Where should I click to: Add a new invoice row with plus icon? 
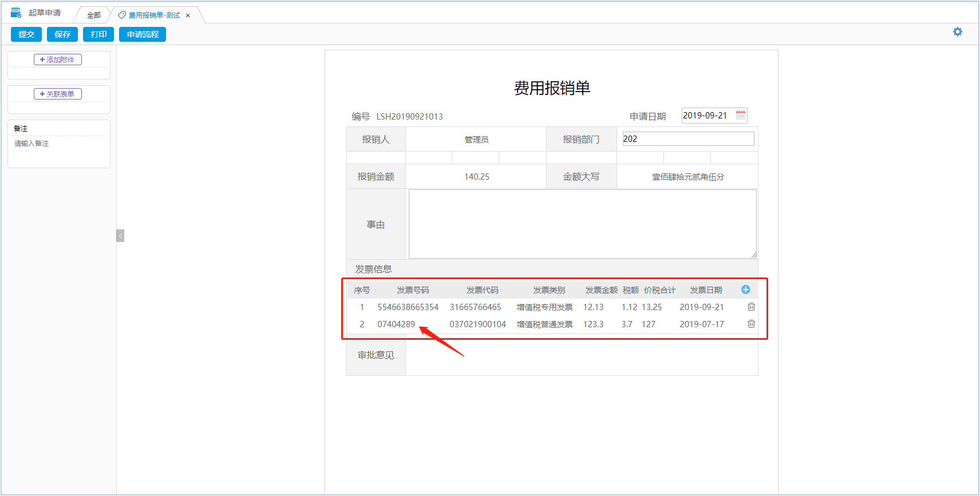click(x=745, y=290)
